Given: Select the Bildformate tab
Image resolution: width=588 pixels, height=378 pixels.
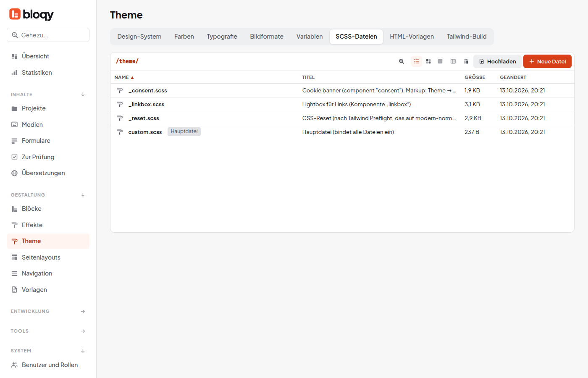Looking at the screenshot, I should (x=267, y=37).
